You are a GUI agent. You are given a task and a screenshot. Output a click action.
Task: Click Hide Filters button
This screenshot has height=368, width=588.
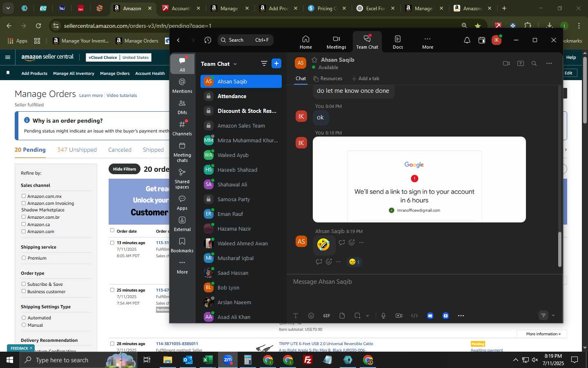click(x=125, y=169)
